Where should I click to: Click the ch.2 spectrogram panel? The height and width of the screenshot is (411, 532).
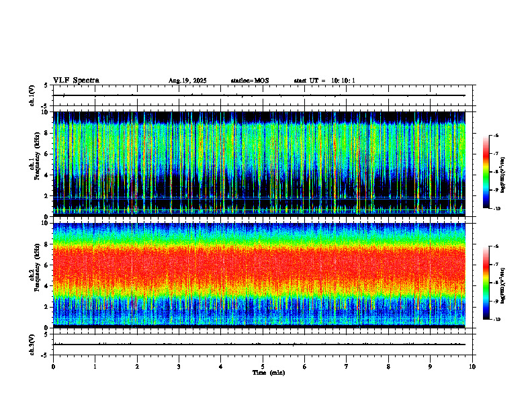tap(259, 275)
